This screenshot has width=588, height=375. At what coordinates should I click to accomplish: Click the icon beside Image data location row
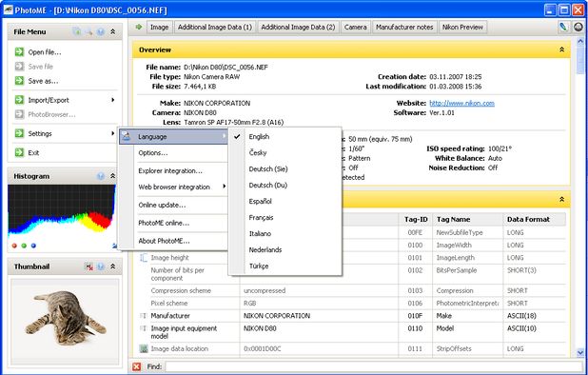[x=144, y=348]
